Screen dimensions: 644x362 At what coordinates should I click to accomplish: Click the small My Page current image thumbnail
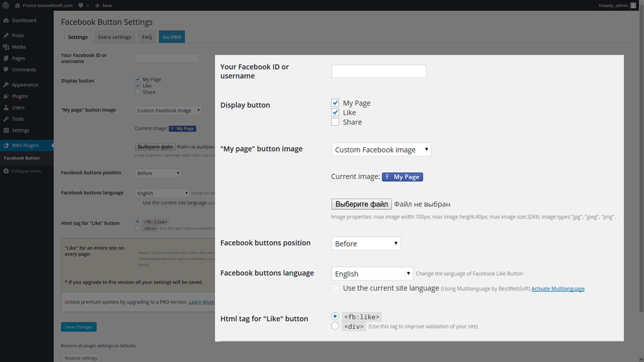click(x=182, y=129)
